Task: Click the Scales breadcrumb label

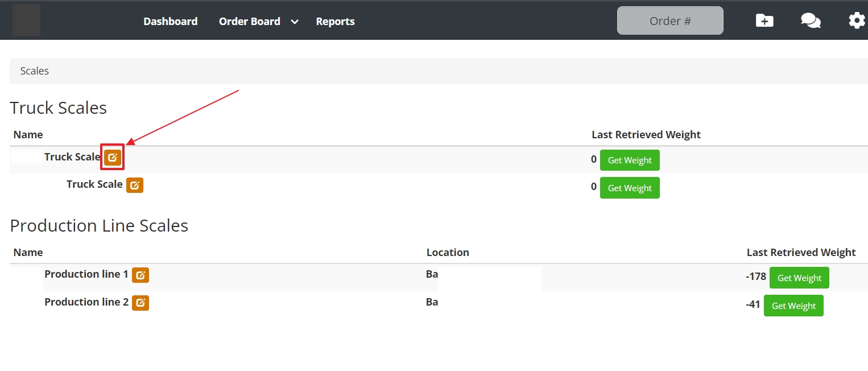Action: [x=35, y=71]
